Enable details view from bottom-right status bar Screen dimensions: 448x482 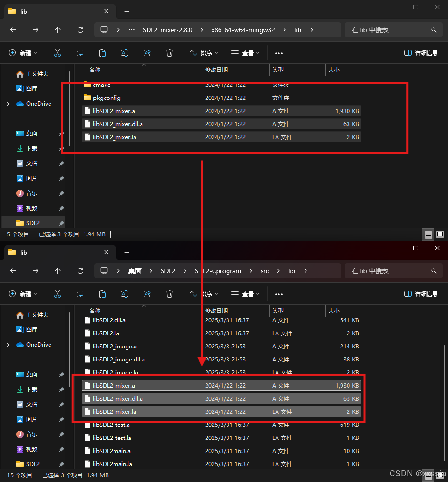click(x=428, y=234)
